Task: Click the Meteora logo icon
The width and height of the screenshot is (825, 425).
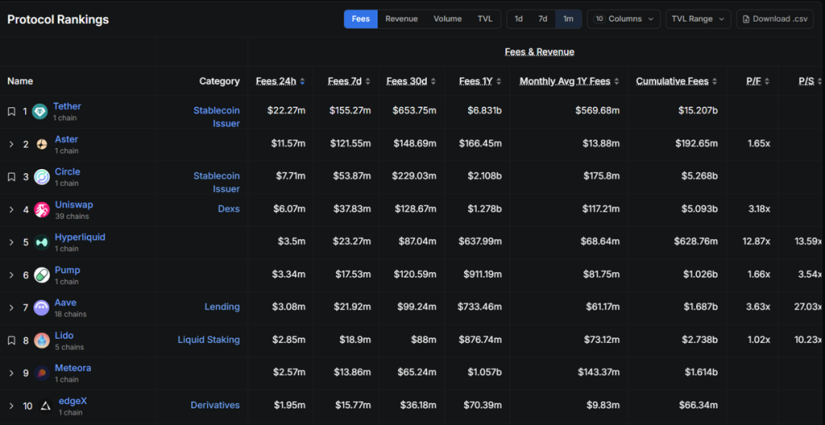Action: (42, 374)
